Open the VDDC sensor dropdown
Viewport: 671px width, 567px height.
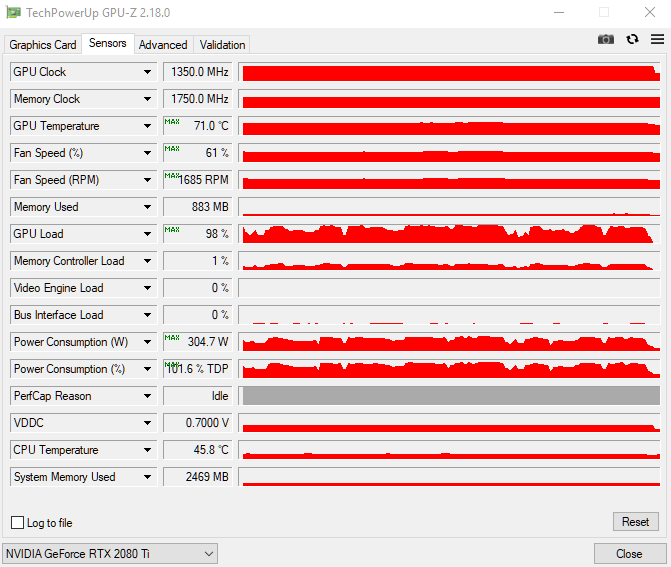[83, 422]
